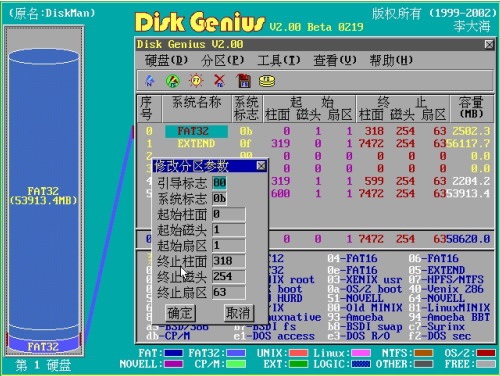500x376 pixels.
Task: Click the 06-FAT16 type entry
Action: coord(433,258)
